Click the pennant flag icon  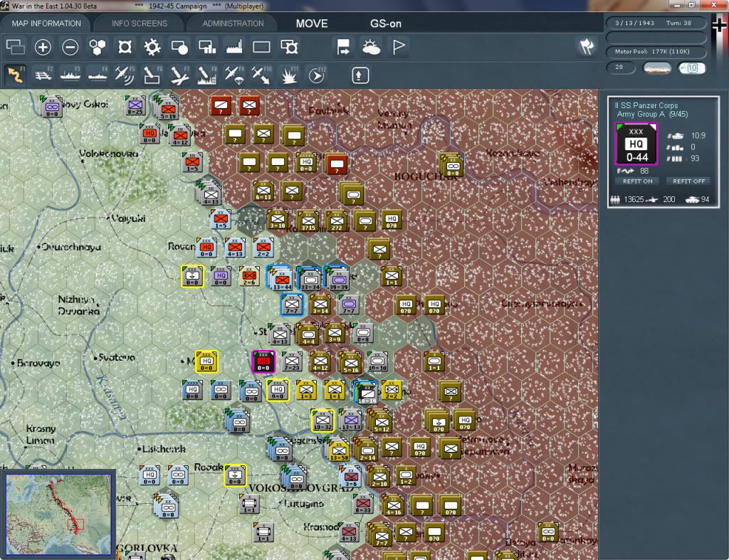point(399,47)
